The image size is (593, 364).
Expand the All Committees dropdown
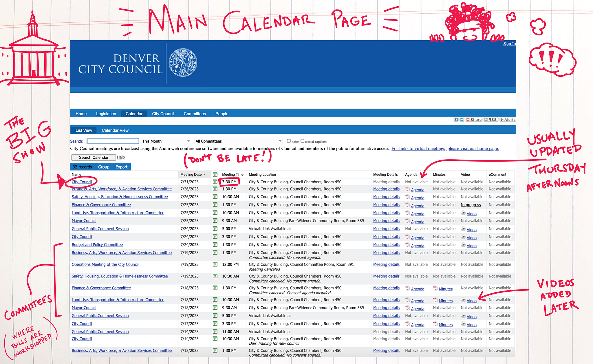pyautogui.click(x=238, y=141)
